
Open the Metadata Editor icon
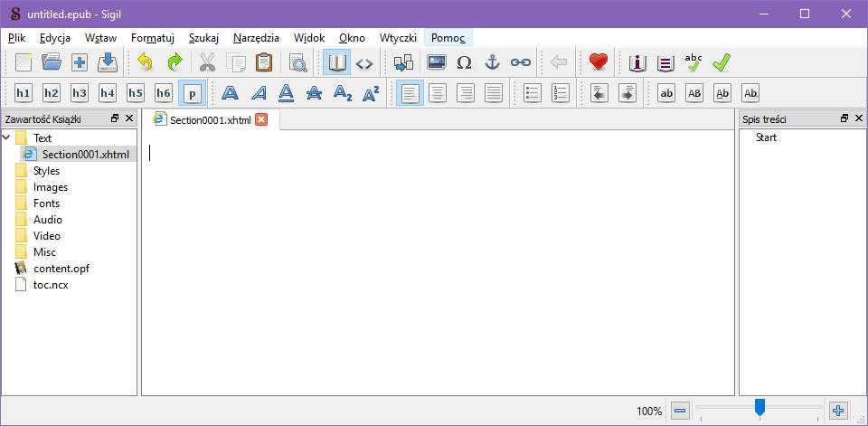tap(638, 62)
